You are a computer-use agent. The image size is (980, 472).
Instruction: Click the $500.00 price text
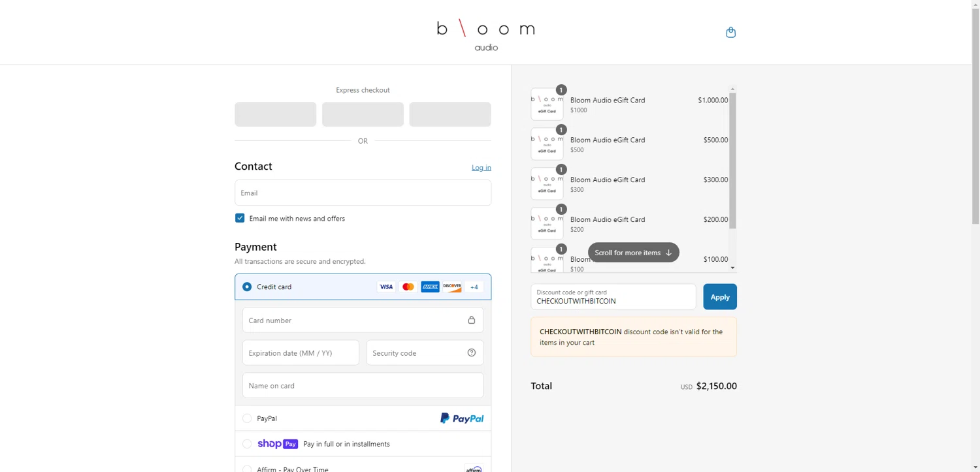click(x=715, y=140)
